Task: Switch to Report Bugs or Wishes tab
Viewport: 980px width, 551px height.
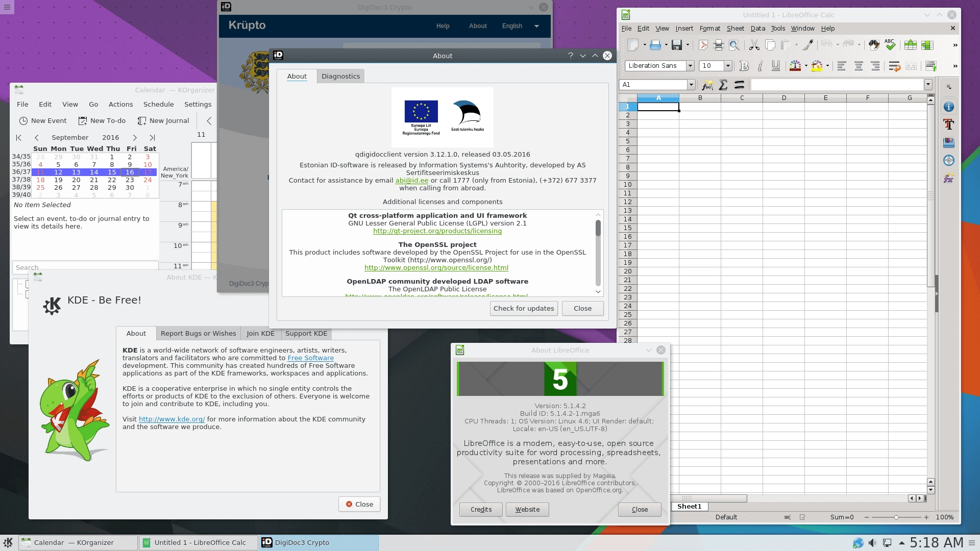Action: click(198, 334)
